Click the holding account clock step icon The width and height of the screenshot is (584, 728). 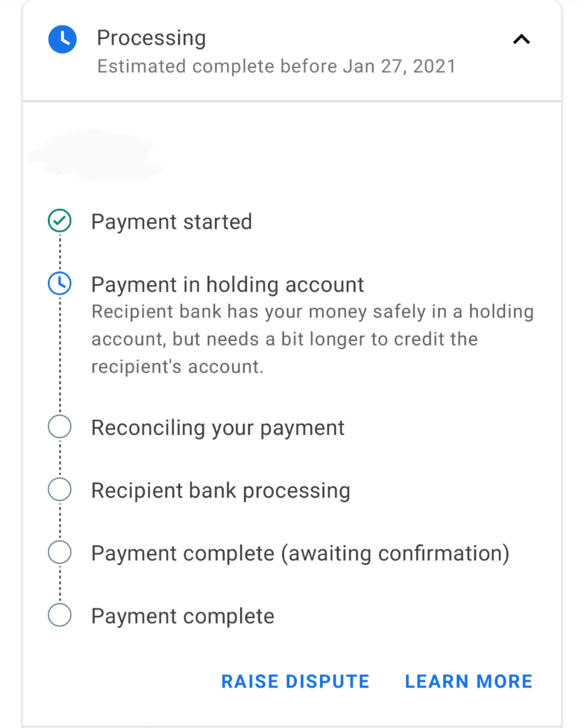pyautogui.click(x=60, y=283)
